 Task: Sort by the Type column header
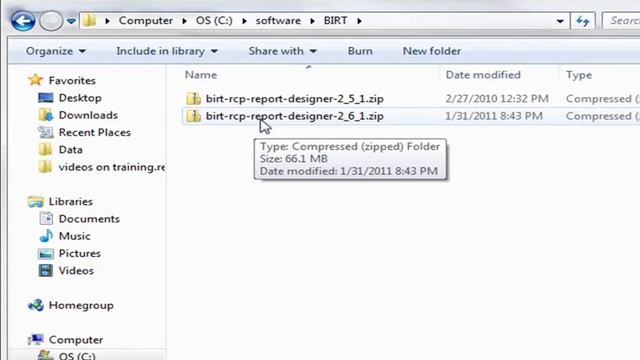[x=579, y=75]
